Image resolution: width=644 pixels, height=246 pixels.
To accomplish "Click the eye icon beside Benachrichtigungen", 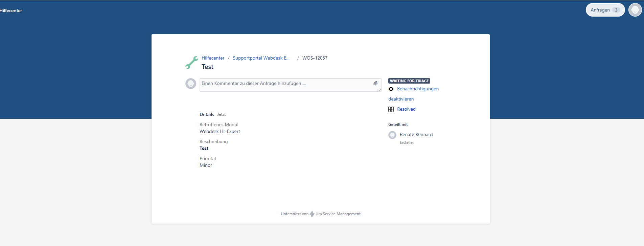I will (391, 89).
